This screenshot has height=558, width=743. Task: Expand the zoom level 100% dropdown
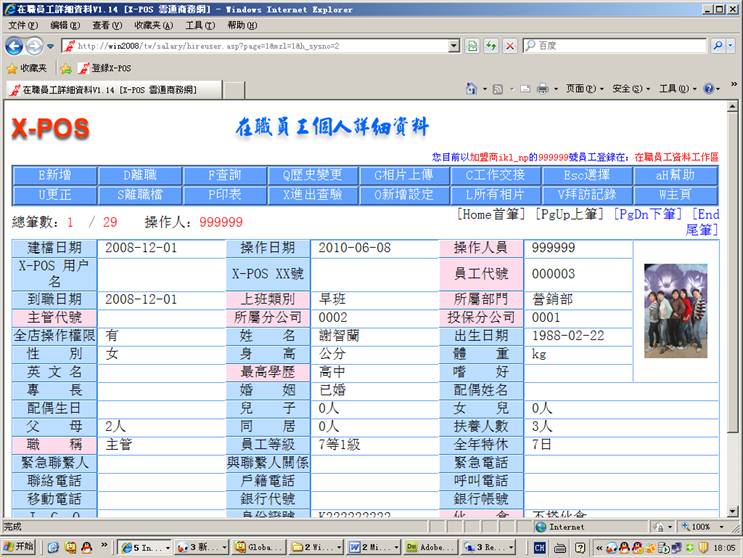(720, 526)
